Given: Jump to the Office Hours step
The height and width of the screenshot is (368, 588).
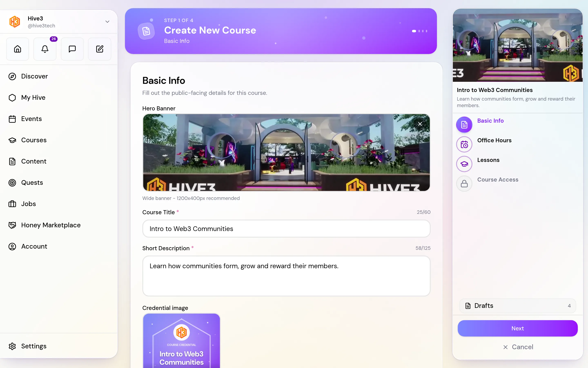Looking at the screenshot, I should (494, 140).
